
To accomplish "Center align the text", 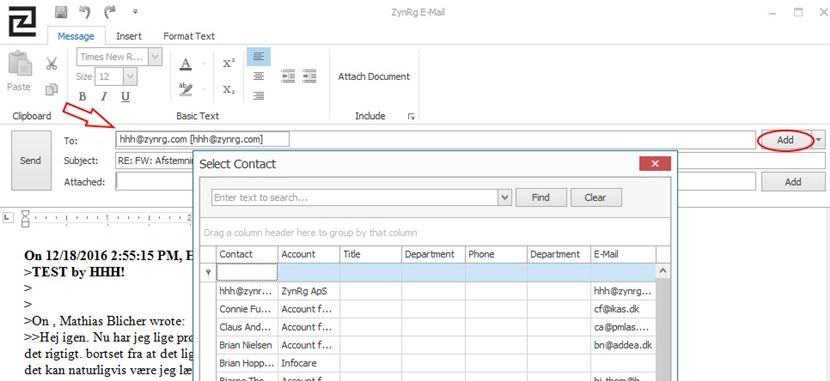I will coord(258,76).
